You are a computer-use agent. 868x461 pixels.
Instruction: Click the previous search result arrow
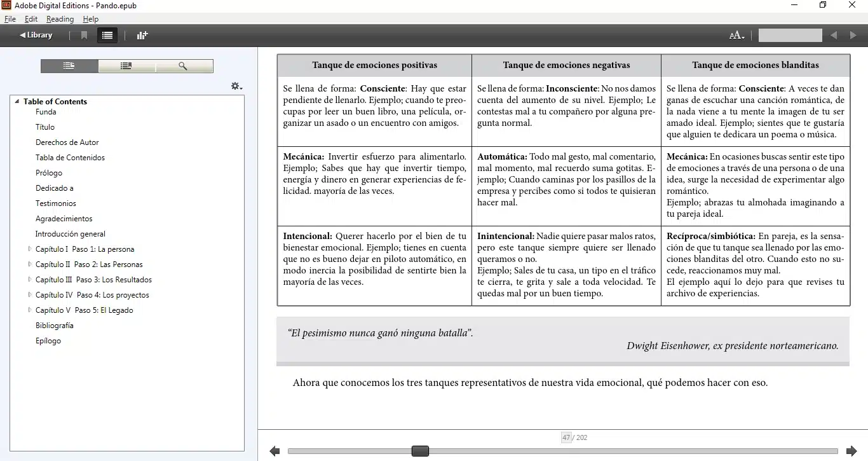point(834,36)
